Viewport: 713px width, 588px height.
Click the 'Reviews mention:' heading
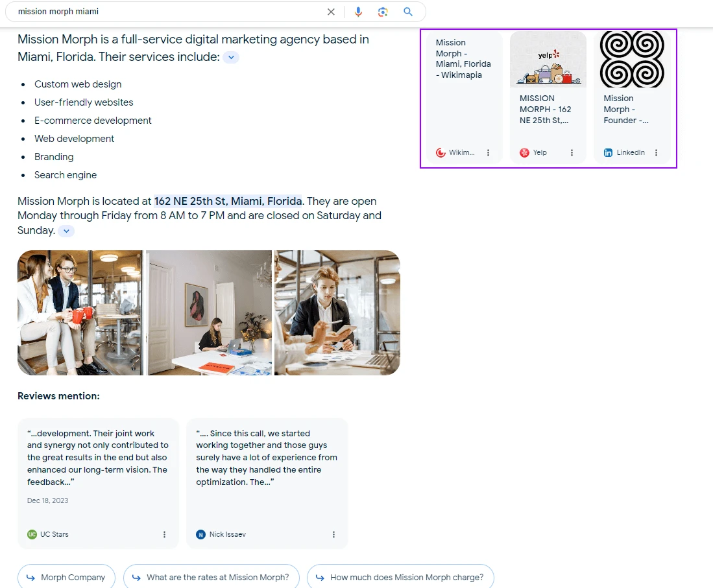click(x=58, y=396)
